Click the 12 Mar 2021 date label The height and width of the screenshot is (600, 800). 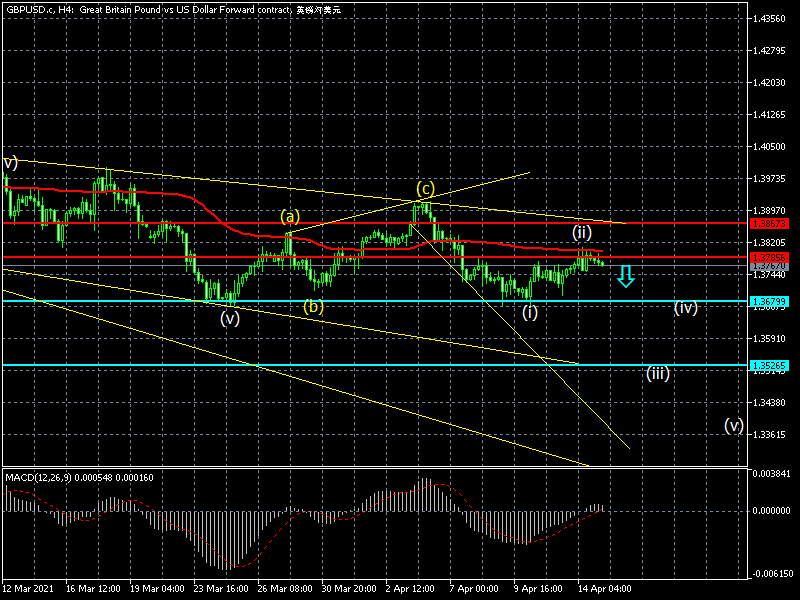(x=30, y=590)
